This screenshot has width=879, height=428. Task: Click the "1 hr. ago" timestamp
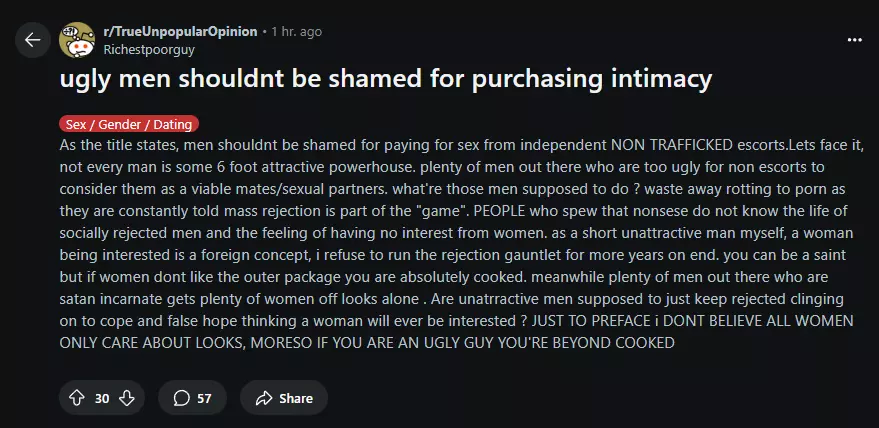[297, 32]
